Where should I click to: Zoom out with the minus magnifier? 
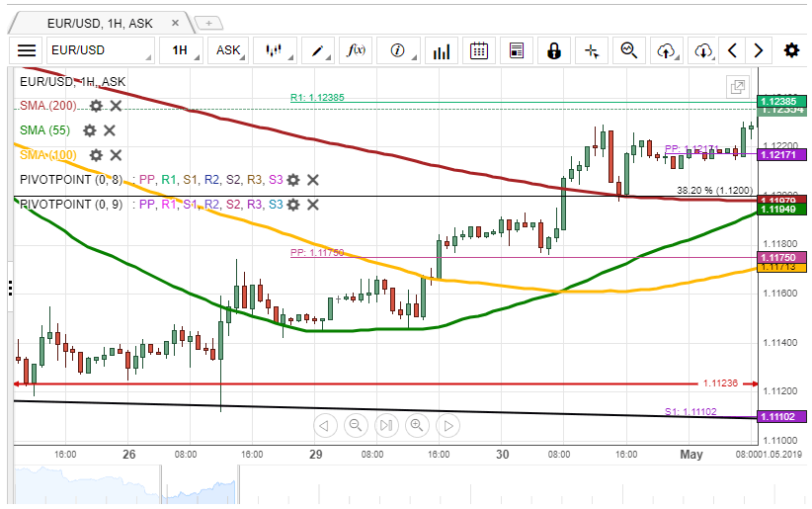point(356,426)
